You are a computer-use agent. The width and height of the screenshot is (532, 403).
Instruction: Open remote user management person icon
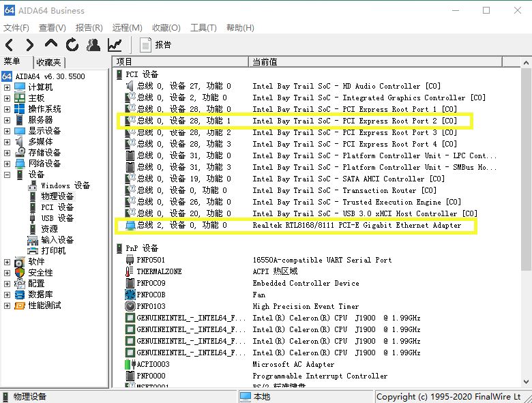[x=93, y=45]
